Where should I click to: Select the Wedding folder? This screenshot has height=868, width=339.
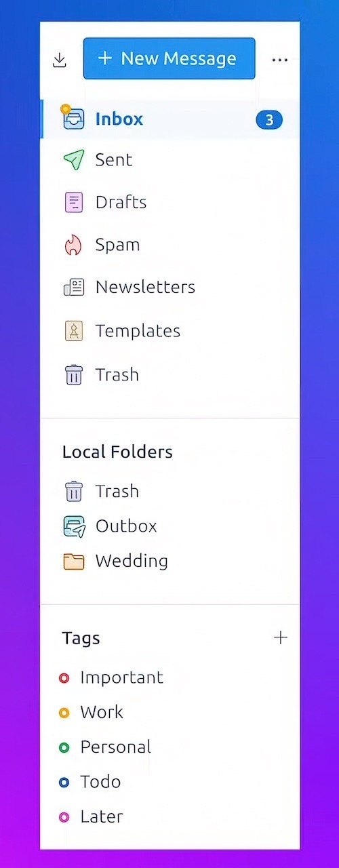169,561
